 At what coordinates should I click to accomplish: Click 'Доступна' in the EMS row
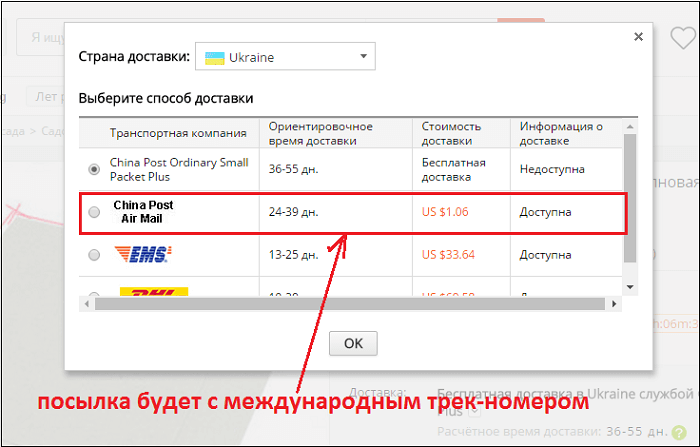[546, 255]
